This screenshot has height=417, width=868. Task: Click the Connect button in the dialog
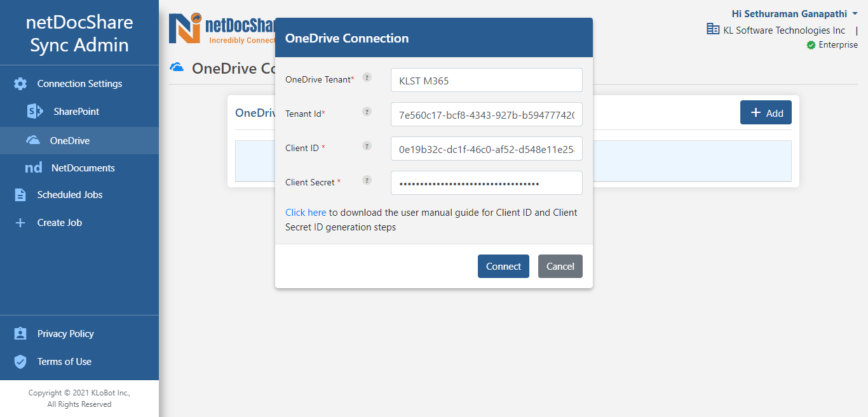point(503,267)
